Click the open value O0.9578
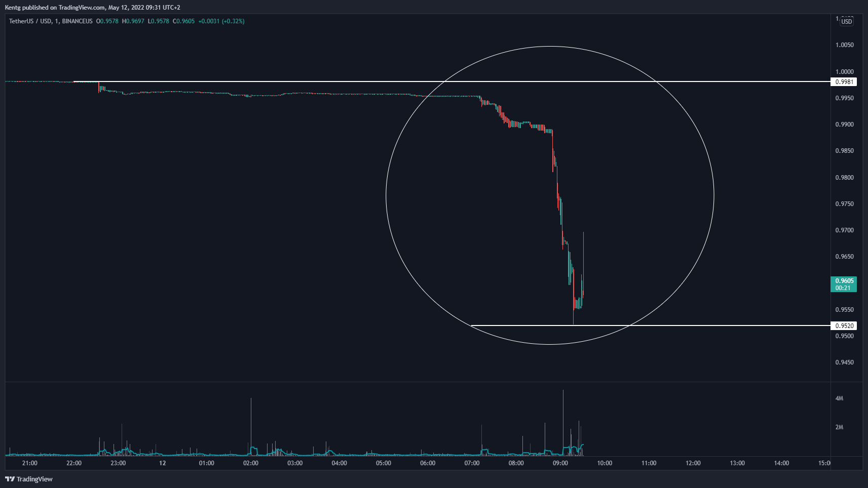This screenshot has height=488, width=868. click(107, 21)
